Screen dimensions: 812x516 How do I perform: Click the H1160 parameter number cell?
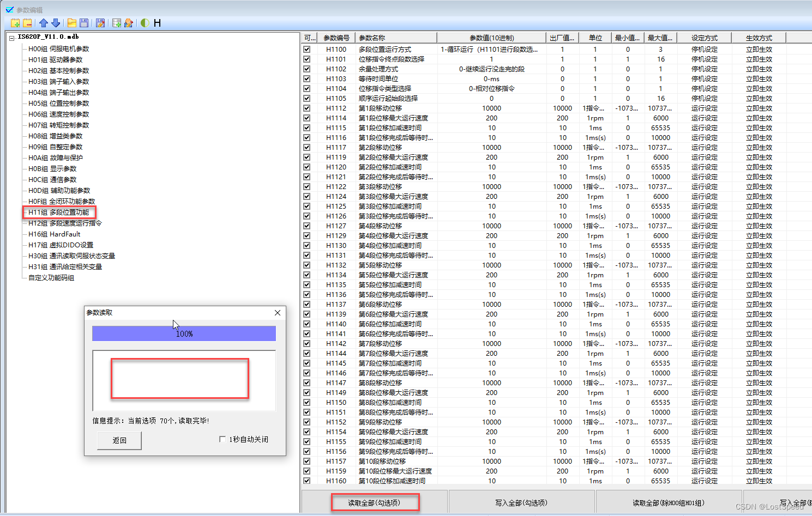click(x=336, y=481)
